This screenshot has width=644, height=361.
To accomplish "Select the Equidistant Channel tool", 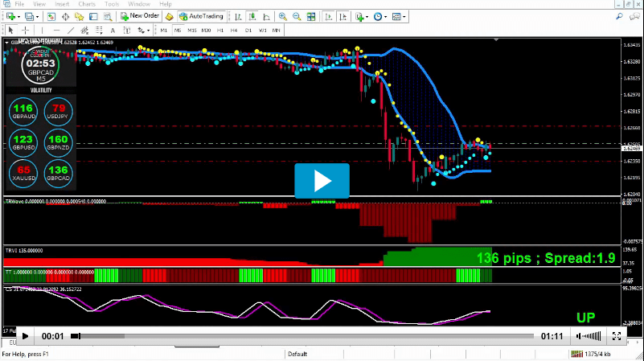I will [x=84, y=30].
